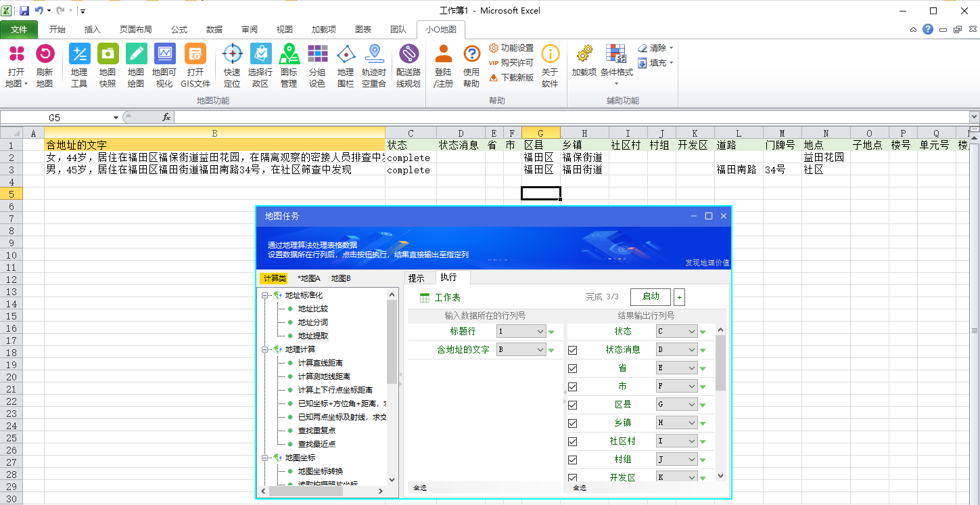
Task: Open 配送路线规划 route planning
Action: [409, 66]
